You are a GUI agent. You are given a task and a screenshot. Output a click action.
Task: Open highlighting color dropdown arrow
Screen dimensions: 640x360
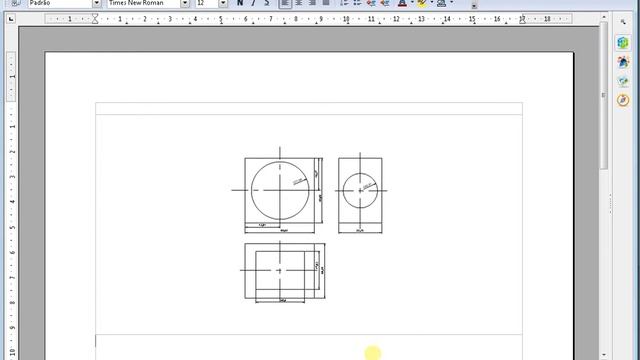pyautogui.click(x=432, y=3)
